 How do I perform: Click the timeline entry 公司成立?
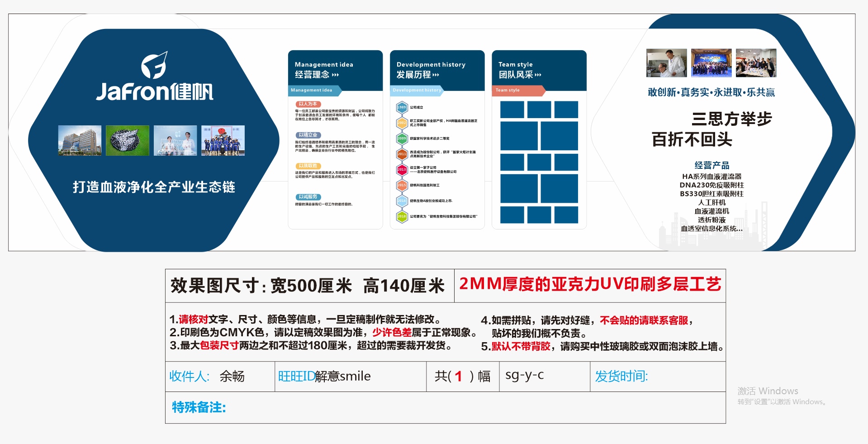coord(417,108)
